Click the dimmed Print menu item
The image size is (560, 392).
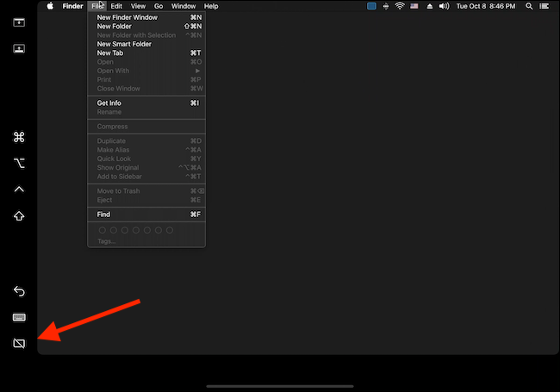point(146,79)
